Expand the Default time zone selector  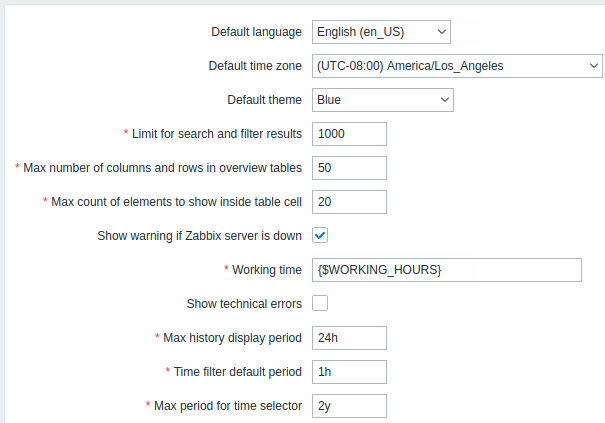pos(457,66)
